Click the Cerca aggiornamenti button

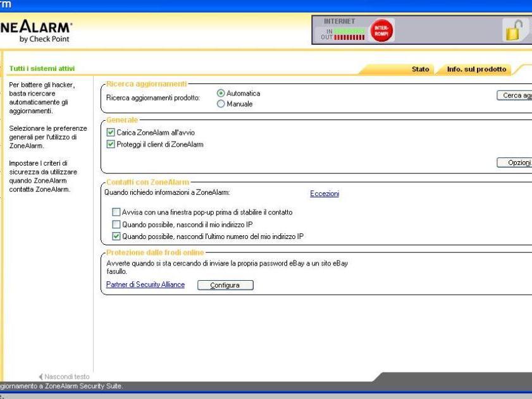point(514,95)
